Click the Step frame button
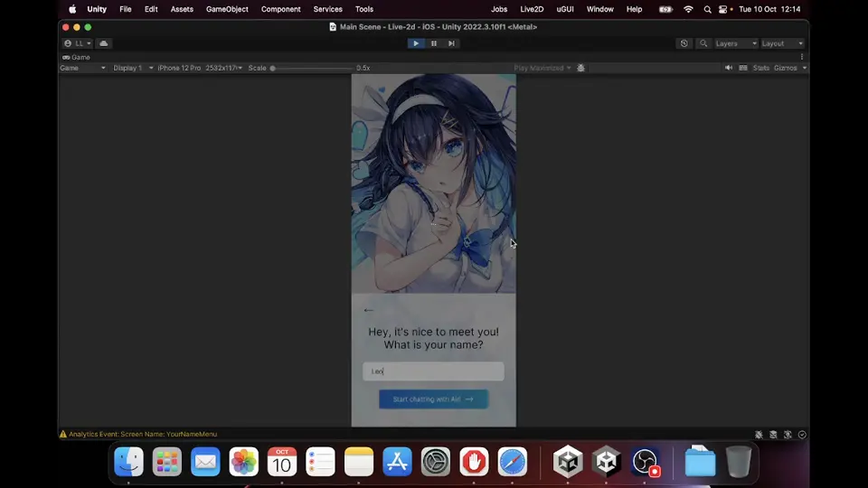This screenshot has width=868, height=488. tap(452, 43)
